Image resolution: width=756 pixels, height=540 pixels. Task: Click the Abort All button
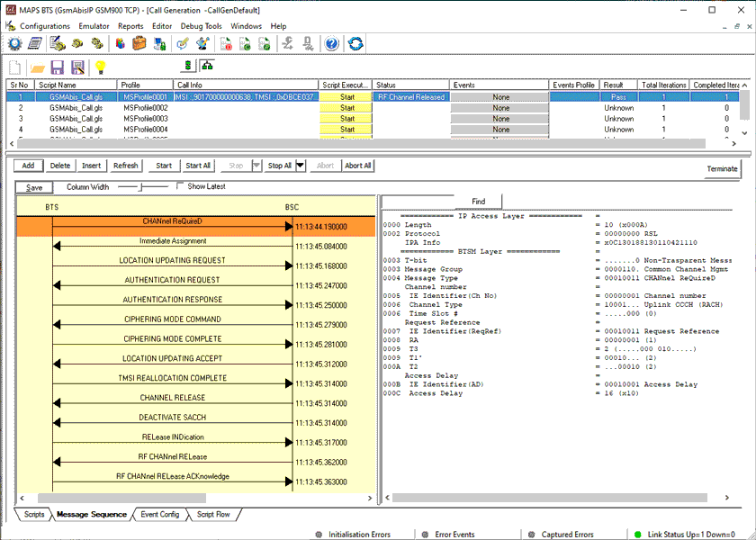(357, 166)
